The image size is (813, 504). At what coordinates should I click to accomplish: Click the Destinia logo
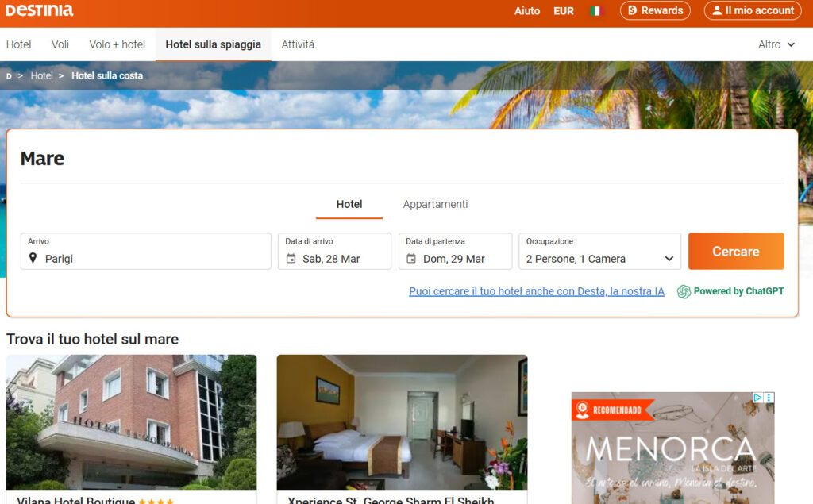(x=39, y=10)
